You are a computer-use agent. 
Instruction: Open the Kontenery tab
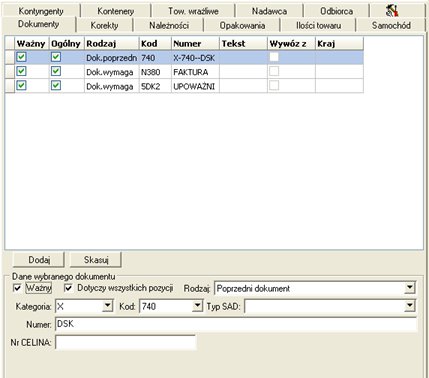click(116, 11)
